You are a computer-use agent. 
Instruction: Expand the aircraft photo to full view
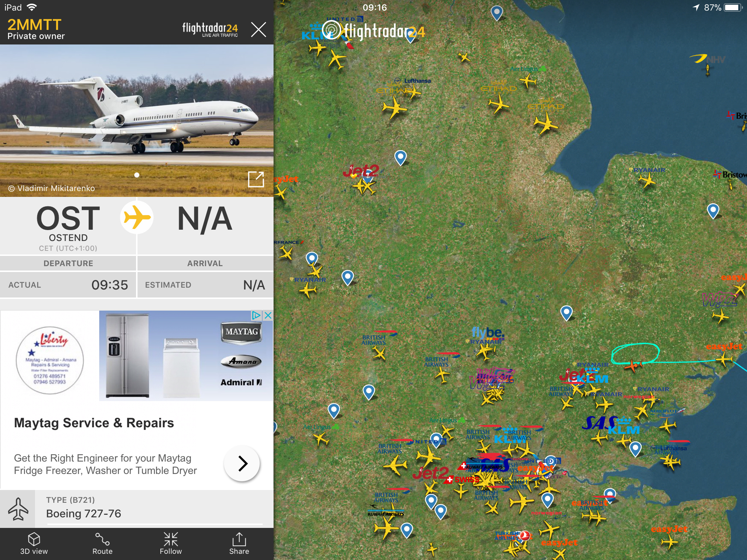click(x=256, y=179)
